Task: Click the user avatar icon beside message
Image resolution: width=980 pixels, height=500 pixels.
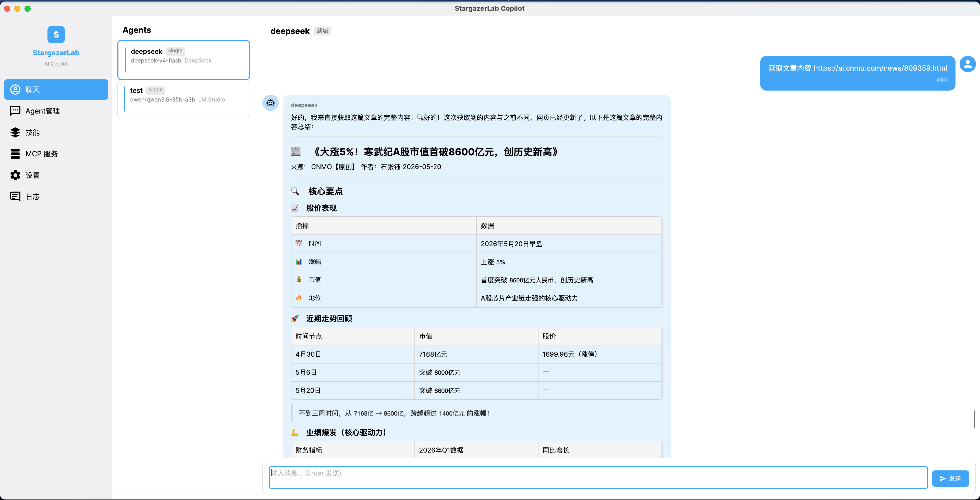Action: [x=967, y=64]
